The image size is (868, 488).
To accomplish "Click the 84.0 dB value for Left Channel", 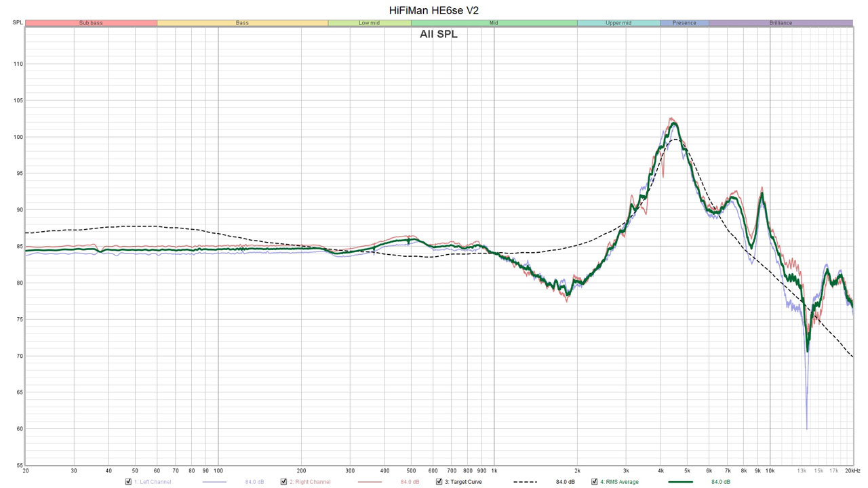I will [254, 482].
